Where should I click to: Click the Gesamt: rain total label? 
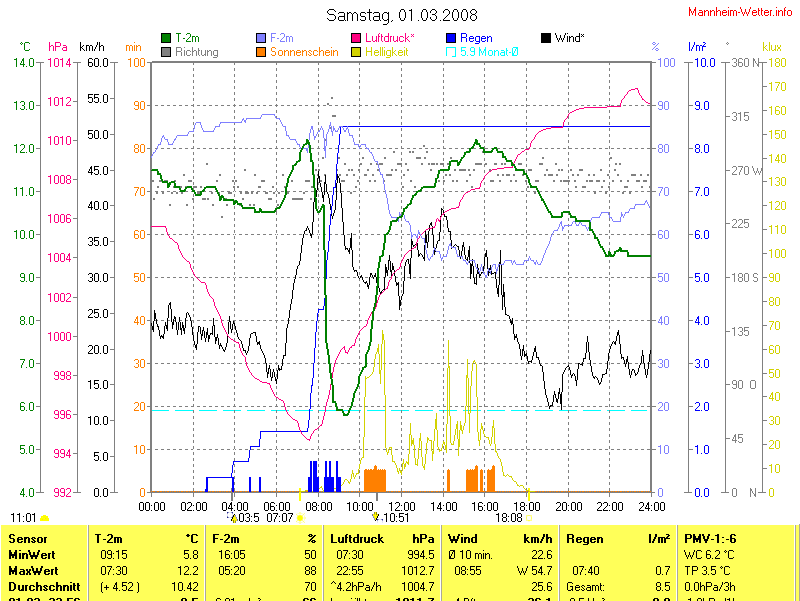click(x=585, y=587)
